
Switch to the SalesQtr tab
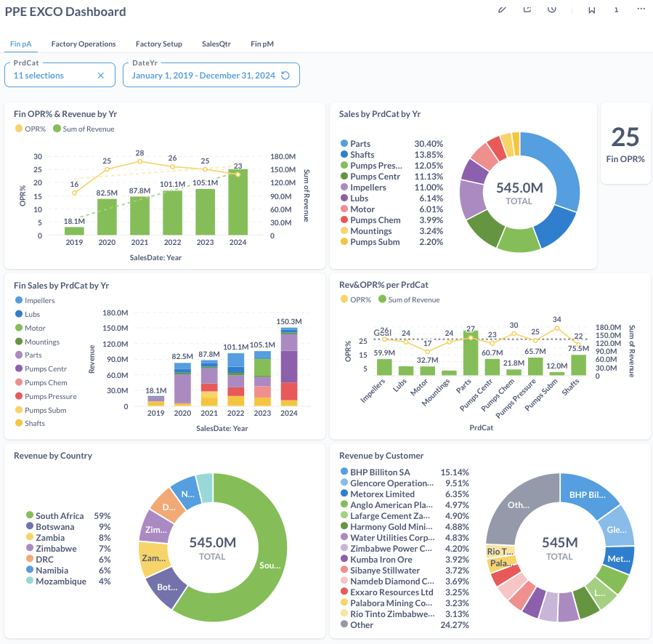[x=216, y=44]
